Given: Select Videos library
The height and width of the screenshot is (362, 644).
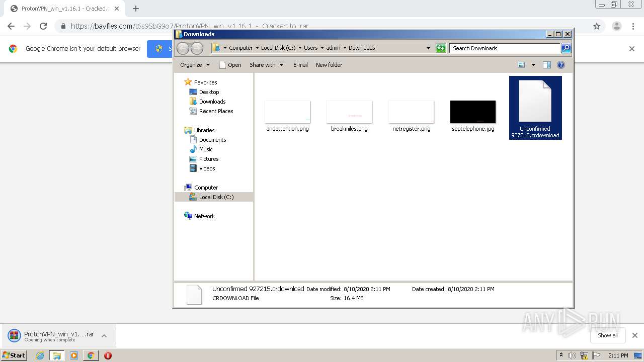Looking at the screenshot, I should (x=207, y=168).
